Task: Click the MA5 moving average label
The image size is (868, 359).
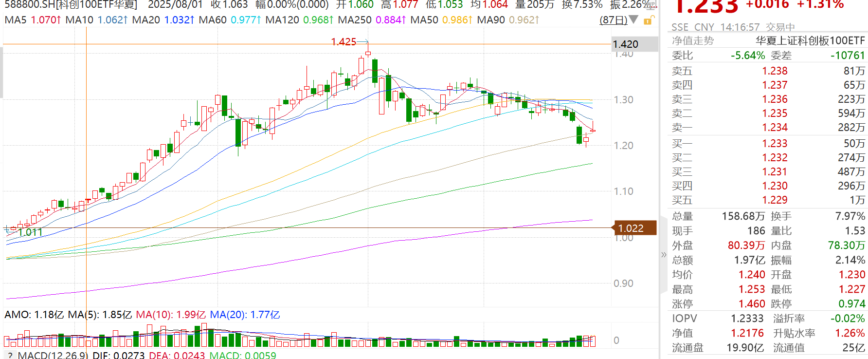Action: pos(16,20)
